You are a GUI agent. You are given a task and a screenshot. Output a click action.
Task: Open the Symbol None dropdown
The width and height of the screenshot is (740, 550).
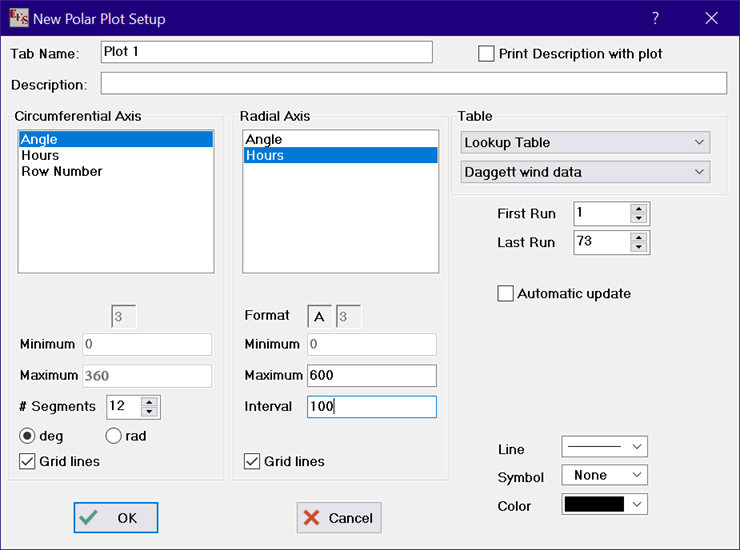point(604,476)
